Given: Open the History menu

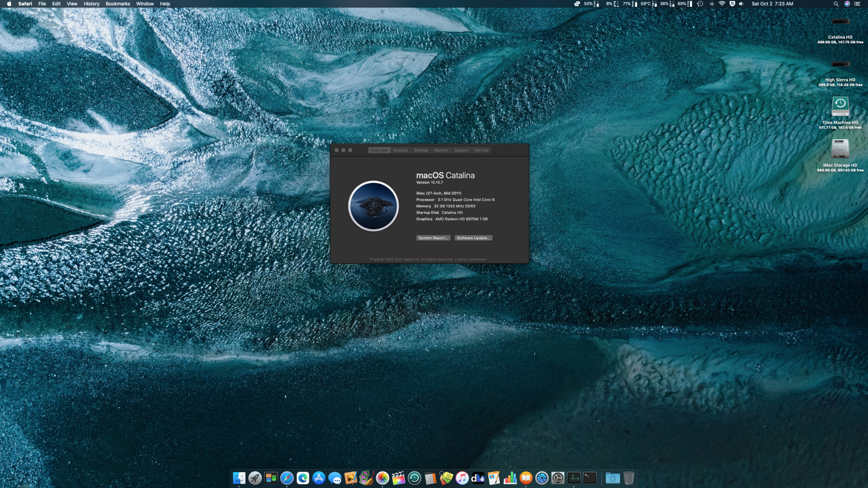Looking at the screenshot, I should 92,4.
